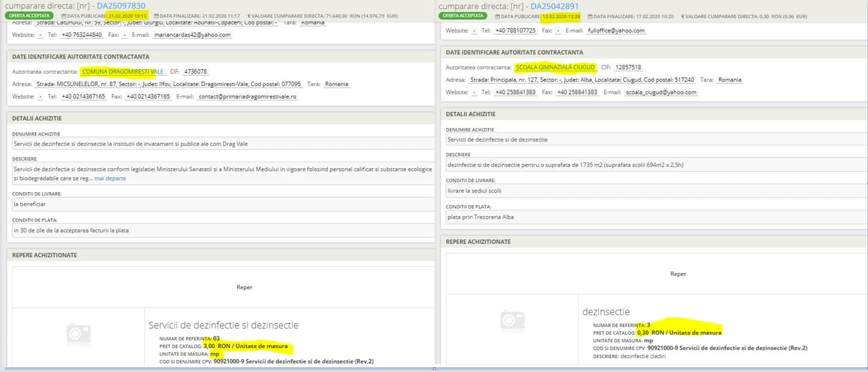This screenshot has width=868, height=372.
Task: Click the REPERE ACHIZITIONATE header in DA25042891 page
Action: click(x=478, y=242)
